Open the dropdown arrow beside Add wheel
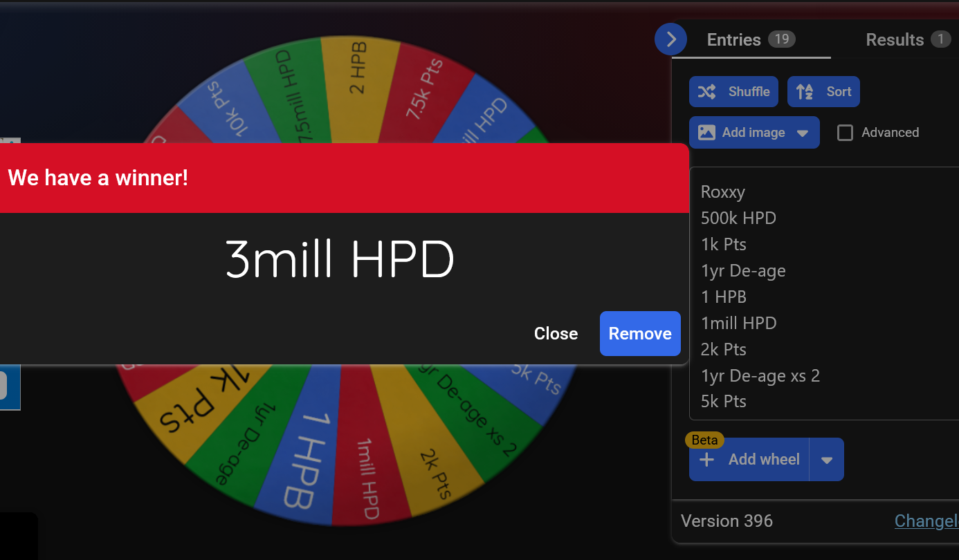 (827, 460)
